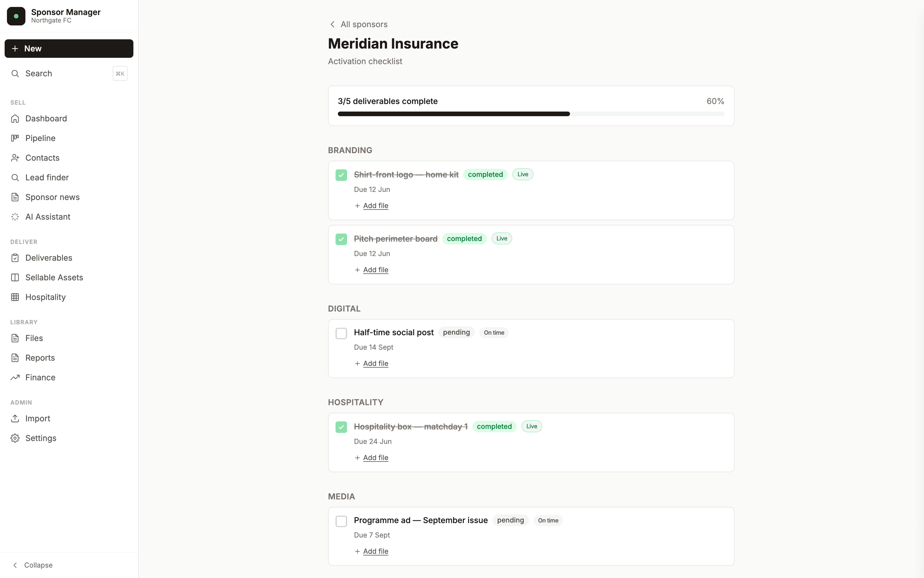The image size is (924, 578).
Task: Click the Contacts person-plus icon
Action: 15,158
